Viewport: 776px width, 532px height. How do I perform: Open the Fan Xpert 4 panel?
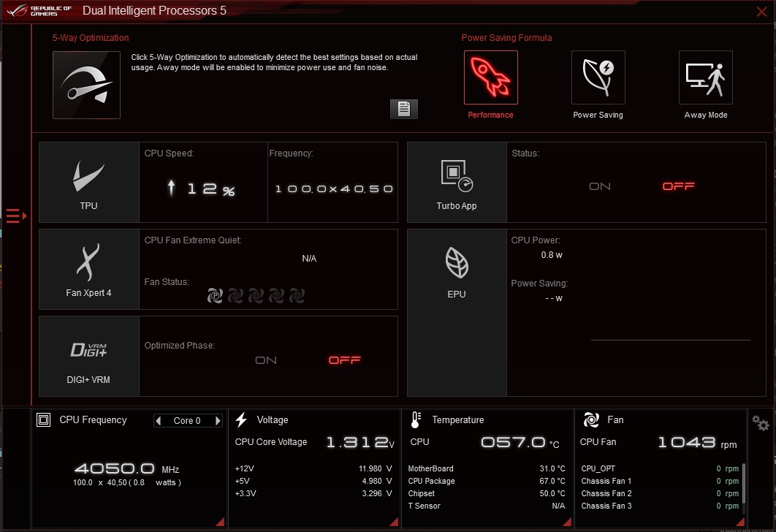click(x=89, y=269)
